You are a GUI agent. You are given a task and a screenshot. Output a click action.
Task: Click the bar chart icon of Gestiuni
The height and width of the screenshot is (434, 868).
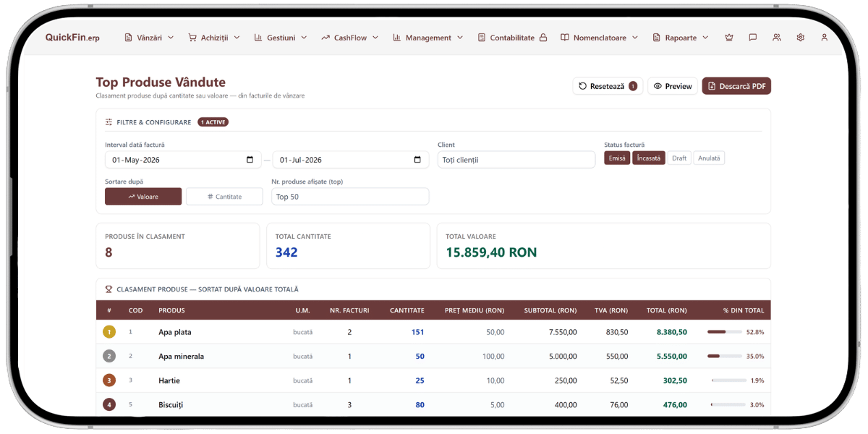click(258, 38)
